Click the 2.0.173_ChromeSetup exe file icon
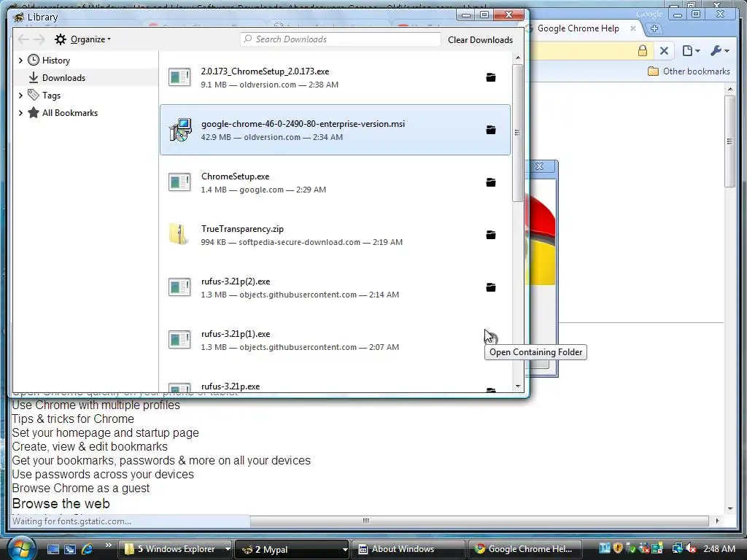The image size is (747, 560). point(179,77)
